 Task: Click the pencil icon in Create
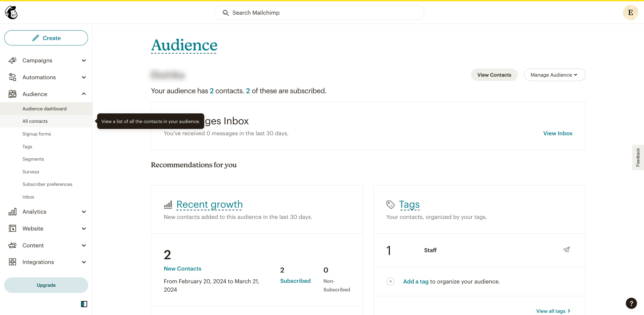point(36,38)
